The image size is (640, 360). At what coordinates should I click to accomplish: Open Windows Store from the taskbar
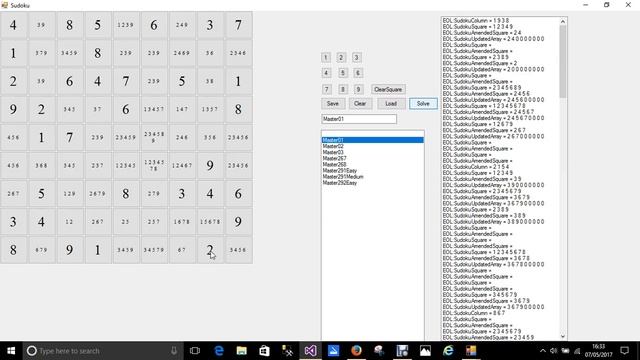pos(264,351)
